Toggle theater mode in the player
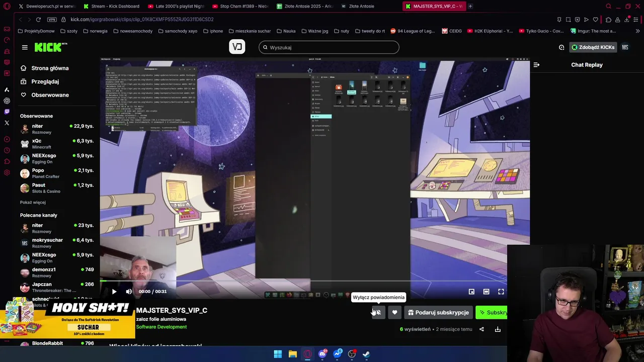 486,292
